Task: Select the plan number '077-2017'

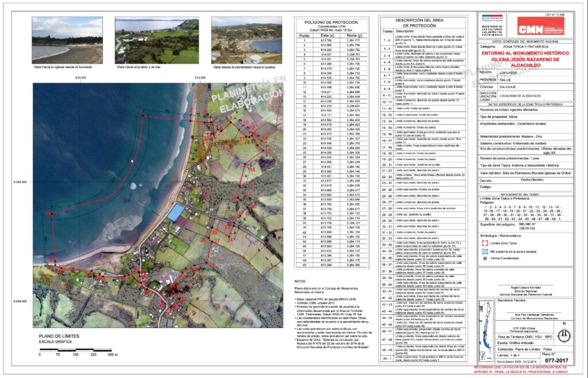Action: [x=556, y=360]
